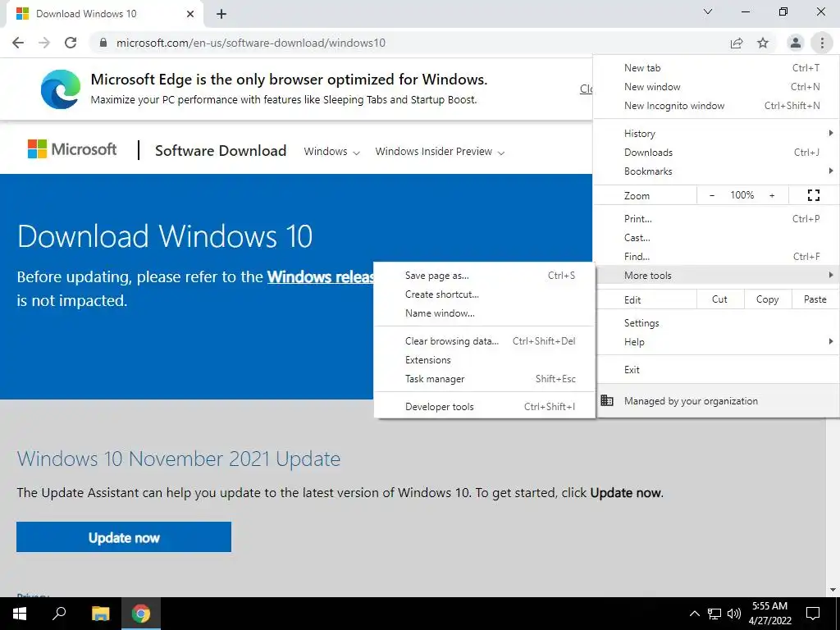Choose New window menu entry
Screen dimensions: 840x630
point(716,87)
